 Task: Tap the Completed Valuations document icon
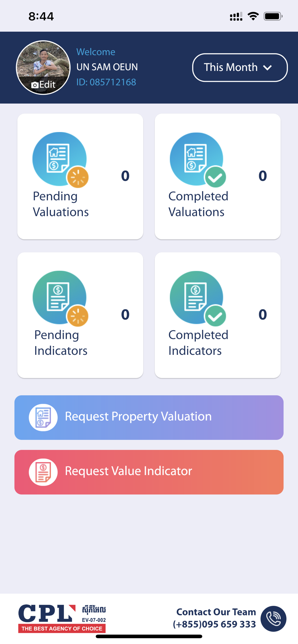[197, 159]
